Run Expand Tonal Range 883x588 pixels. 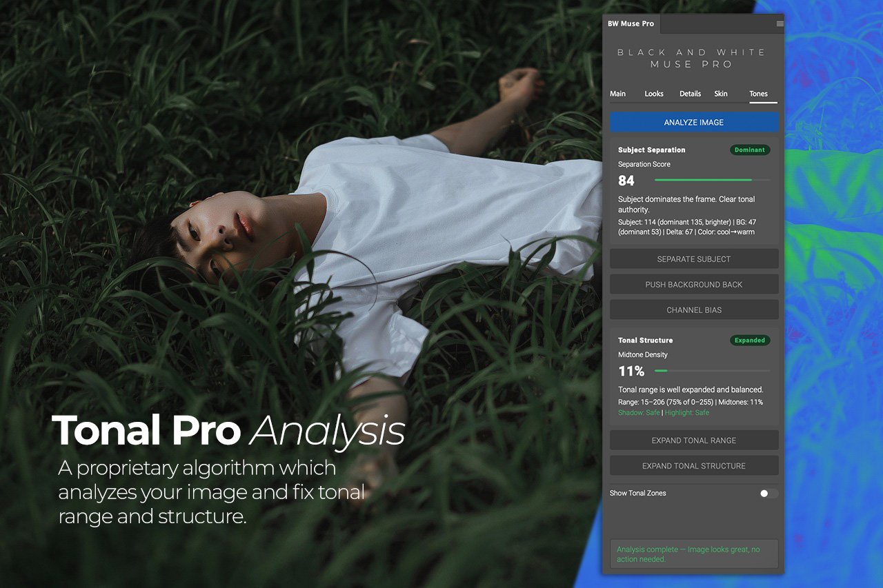(x=694, y=440)
